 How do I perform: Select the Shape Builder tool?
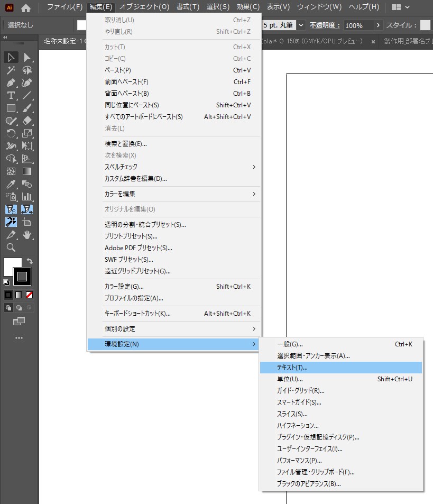pos(11,159)
